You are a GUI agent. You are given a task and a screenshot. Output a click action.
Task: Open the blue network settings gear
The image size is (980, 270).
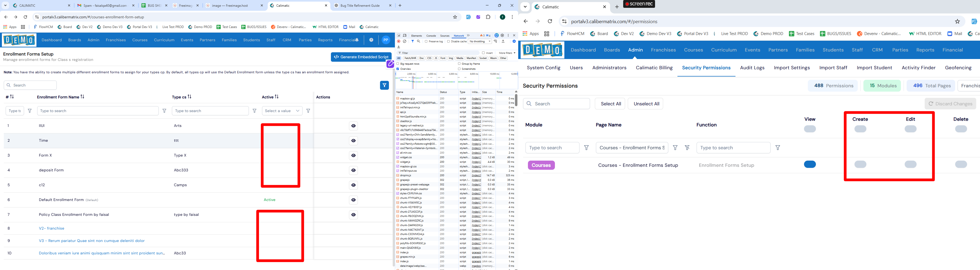514,41
